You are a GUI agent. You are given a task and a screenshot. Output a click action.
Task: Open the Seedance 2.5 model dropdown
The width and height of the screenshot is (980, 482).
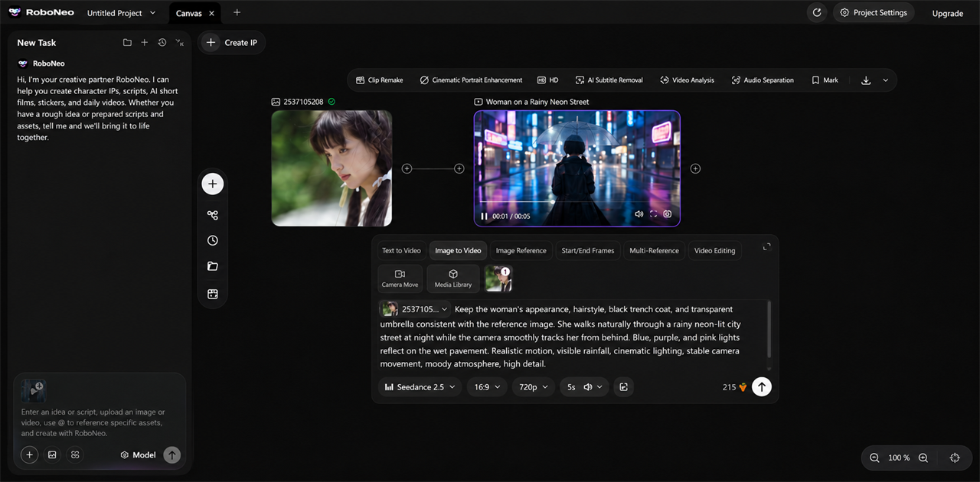[420, 387]
